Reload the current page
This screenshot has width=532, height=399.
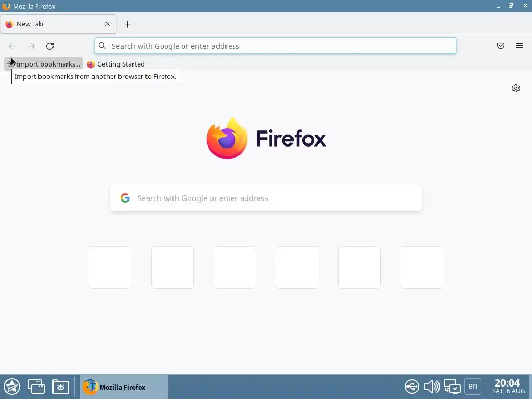coord(50,46)
